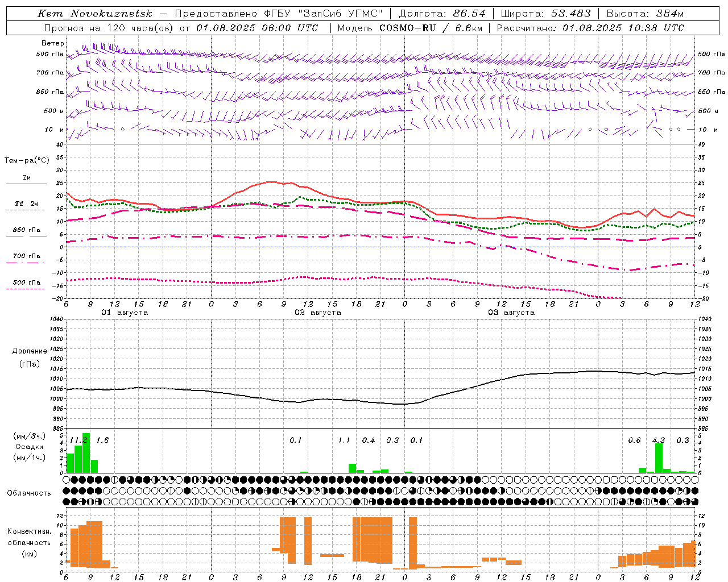Click the left "850 гПа" wind level label
Screen dimensions: 728x582
pyautogui.click(x=50, y=92)
